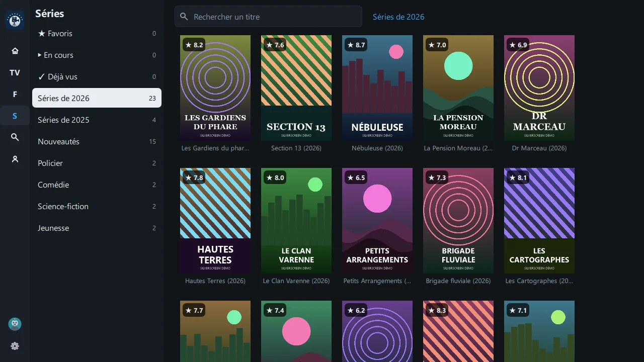The width and height of the screenshot is (644, 362).
Task: Open the Section 13 poster
Action: coord(296,88)
